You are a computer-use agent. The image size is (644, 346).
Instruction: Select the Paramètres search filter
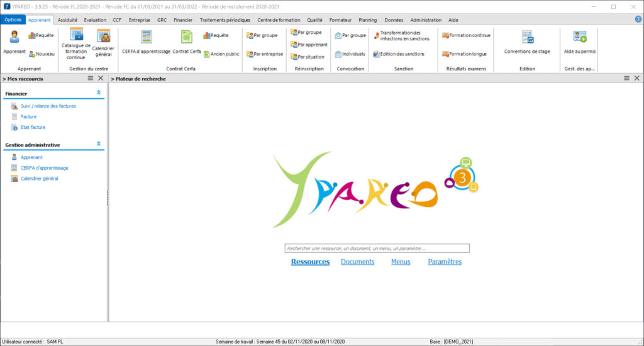[445, 262]
